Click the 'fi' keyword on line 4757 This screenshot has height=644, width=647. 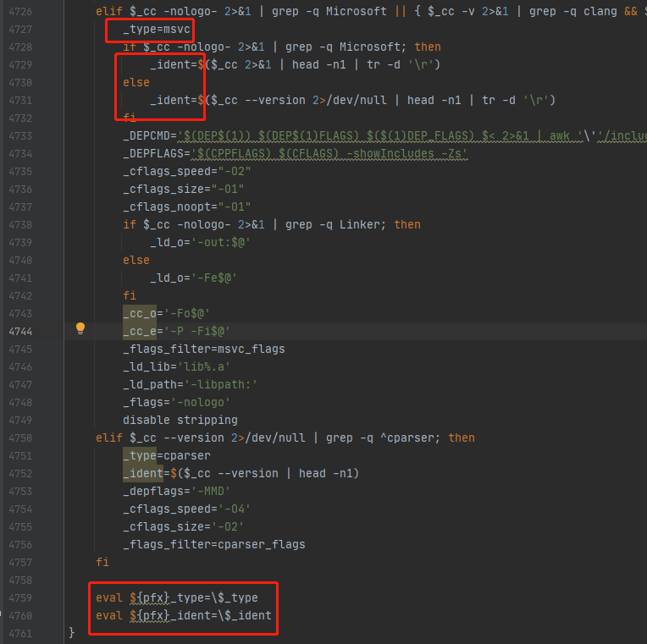(102, 563)
